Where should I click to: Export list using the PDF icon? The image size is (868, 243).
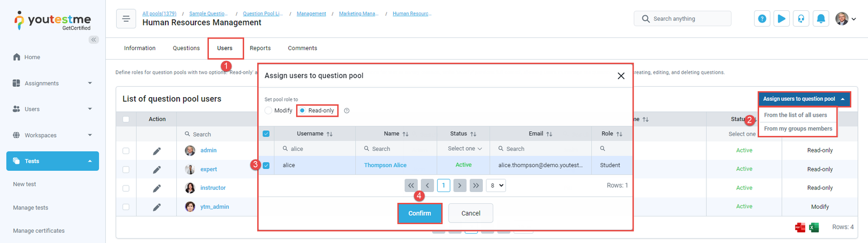[800, 227]
